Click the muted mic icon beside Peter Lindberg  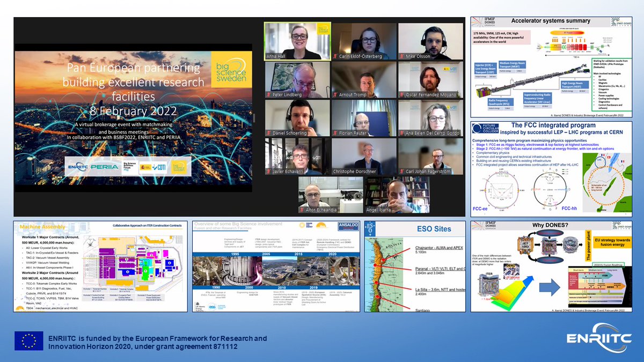269,95
